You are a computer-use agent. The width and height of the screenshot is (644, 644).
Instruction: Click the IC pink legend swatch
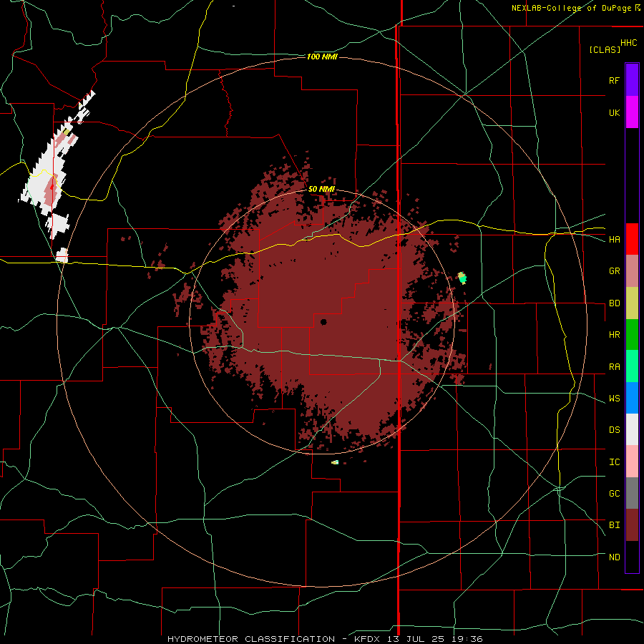point(632,462)
